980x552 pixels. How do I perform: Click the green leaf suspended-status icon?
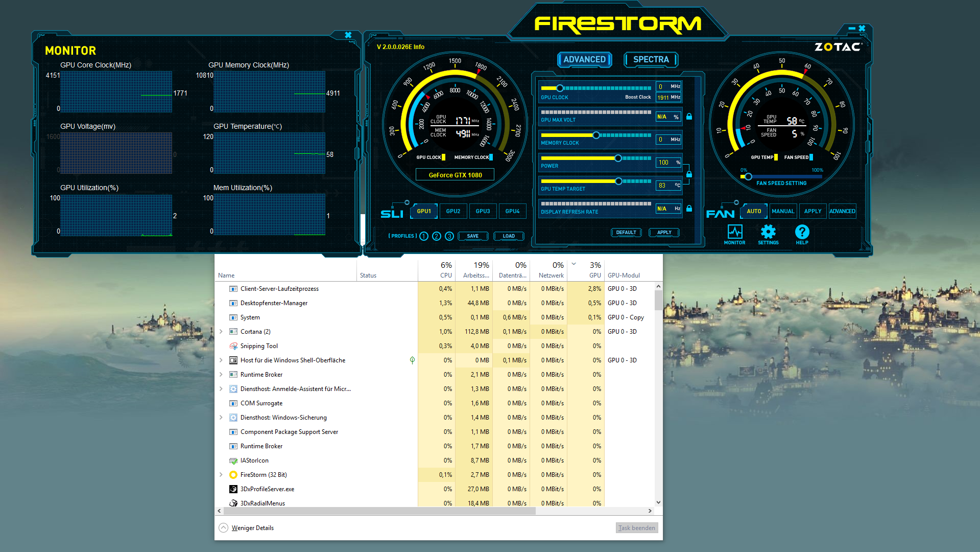click(412, 360)
